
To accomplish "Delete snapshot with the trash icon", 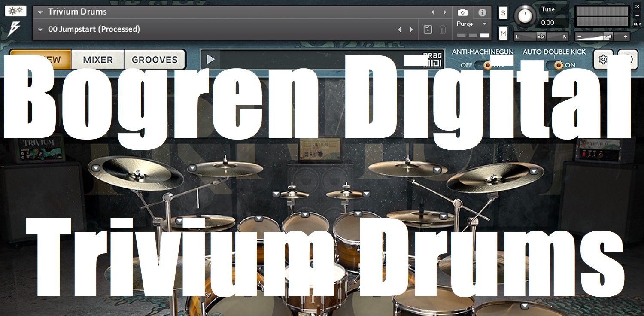I will (x=443, y=30).
